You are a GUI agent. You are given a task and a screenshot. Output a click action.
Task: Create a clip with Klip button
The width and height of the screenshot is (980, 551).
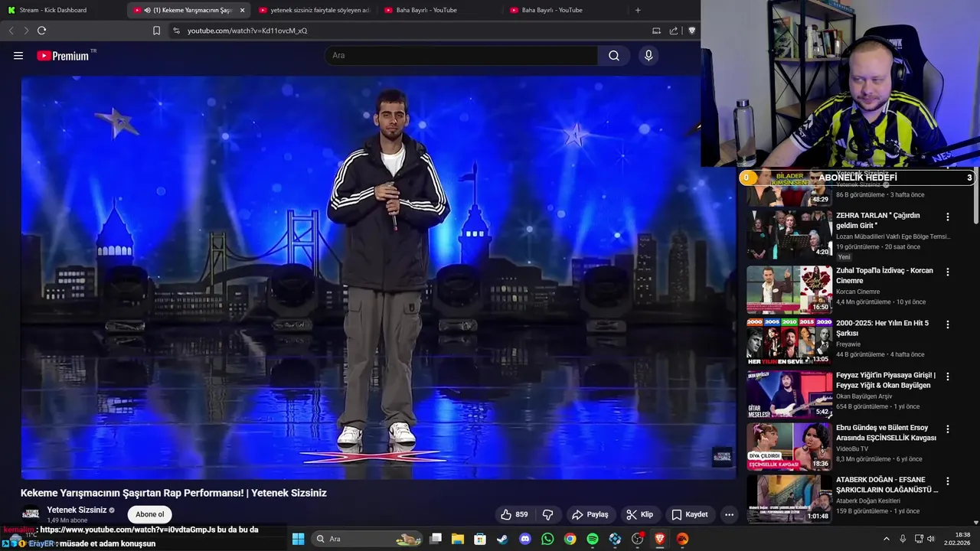tap(639, 514)
